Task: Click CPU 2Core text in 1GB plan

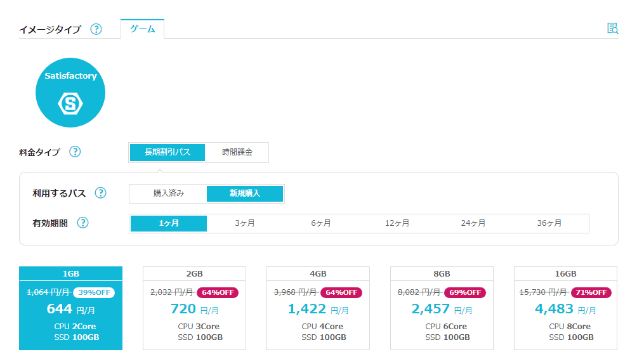Action: coord(75,327)
